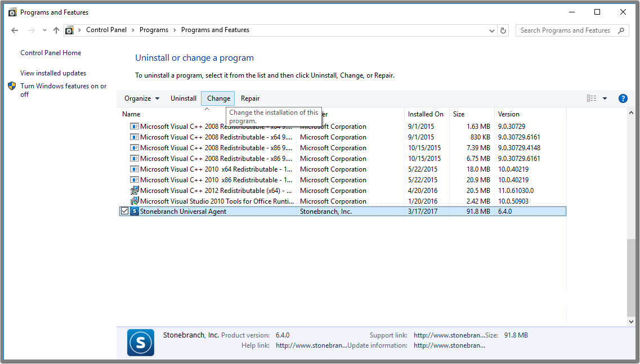
Task: Click Repair in the toolbar
Action: pyautogui.click(x=250, y=98)
